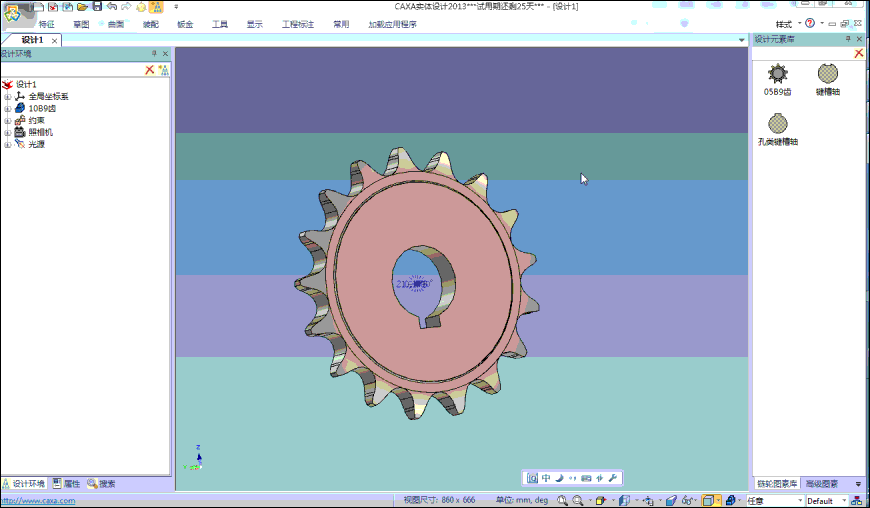870x508 pixels.
Task: Open the 常用 ribbon tab
Action: (x=341, y=24)
